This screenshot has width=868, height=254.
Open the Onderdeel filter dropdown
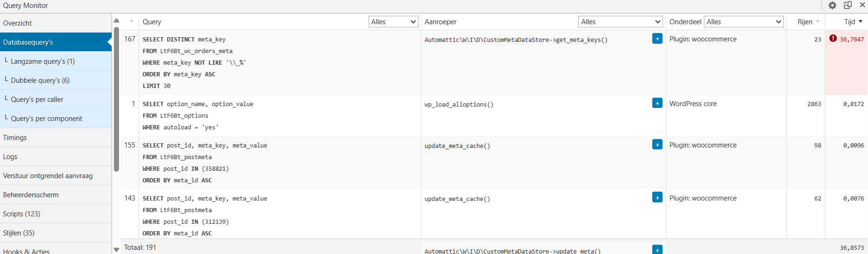click(744, 22)
